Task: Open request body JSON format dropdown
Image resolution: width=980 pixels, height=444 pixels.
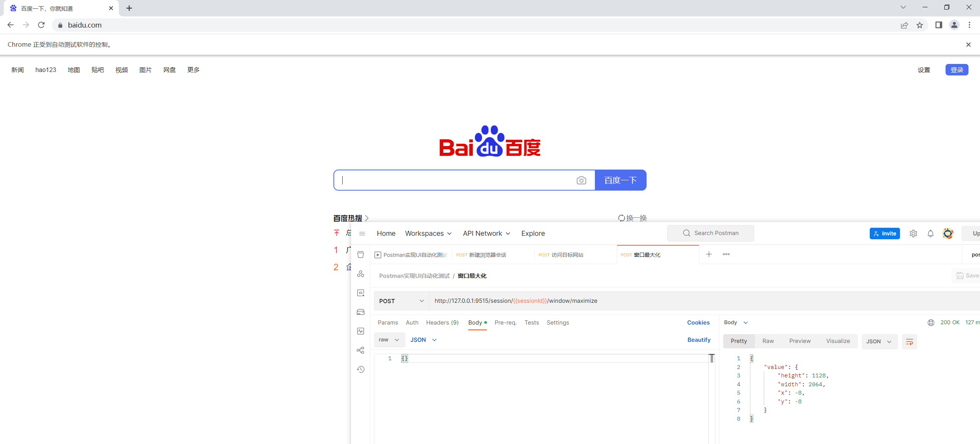Action: pyautogui.click(x=423, y=340)
